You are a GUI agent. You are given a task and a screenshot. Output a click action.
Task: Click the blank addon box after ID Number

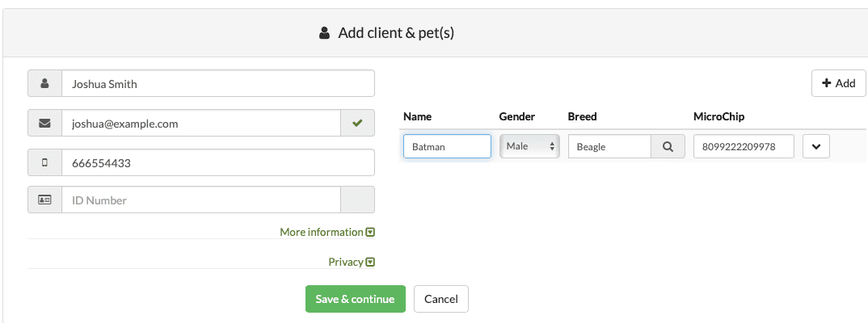click(x=357, y=200)
